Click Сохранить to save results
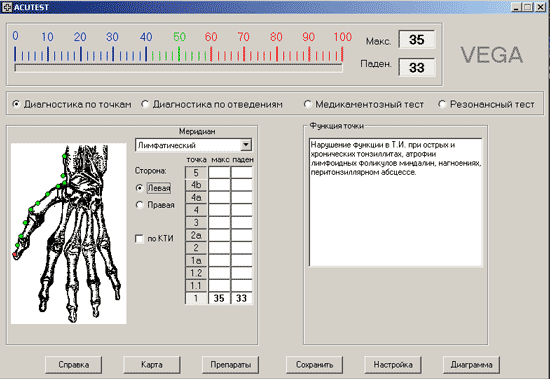This screenshot has height=379, width=550. coord(315,365)
